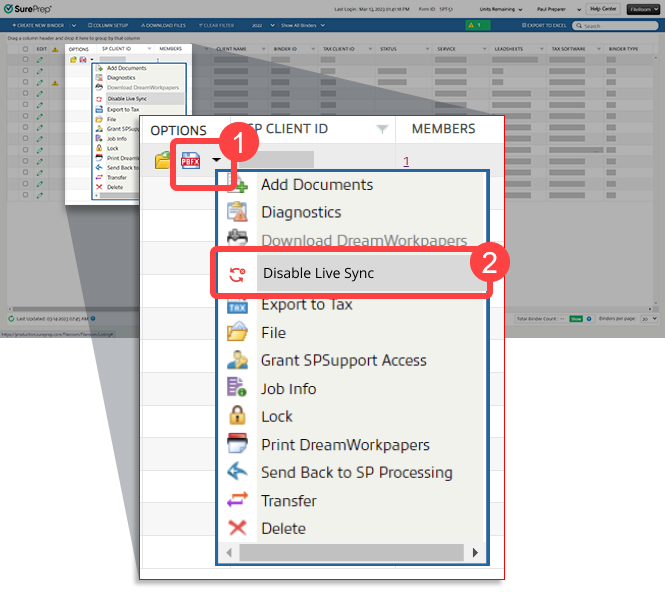Click the File folder icon in enlarged menu
This screenshot has height=592, width=665.
(x=237, y=332)
